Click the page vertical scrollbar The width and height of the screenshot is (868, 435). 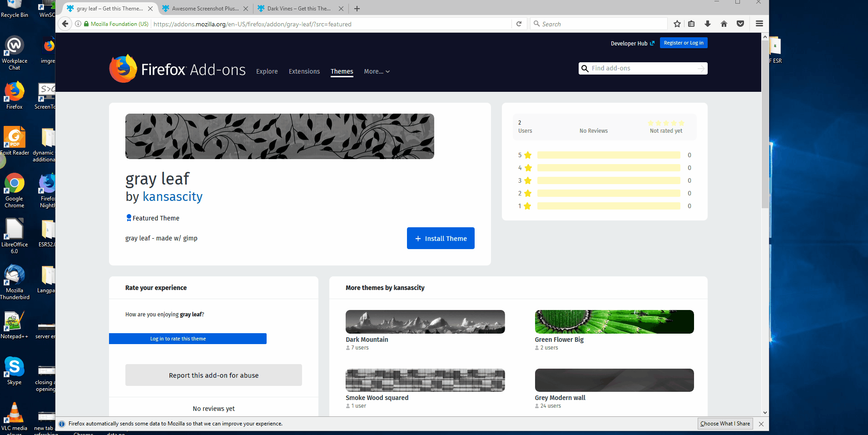(x=765, y=124)
